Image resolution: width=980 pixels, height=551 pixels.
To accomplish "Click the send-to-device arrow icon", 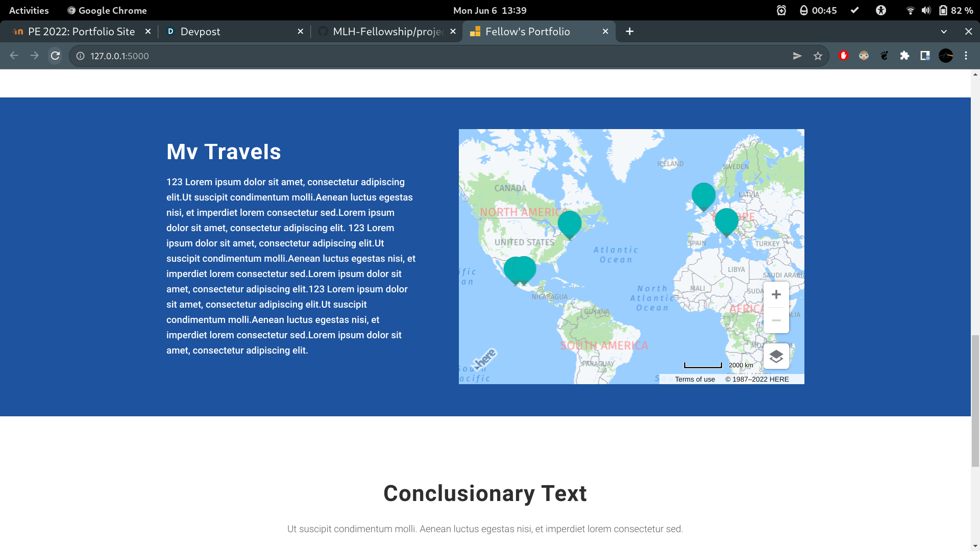I will pyautogui.click(x=797, y=56).
